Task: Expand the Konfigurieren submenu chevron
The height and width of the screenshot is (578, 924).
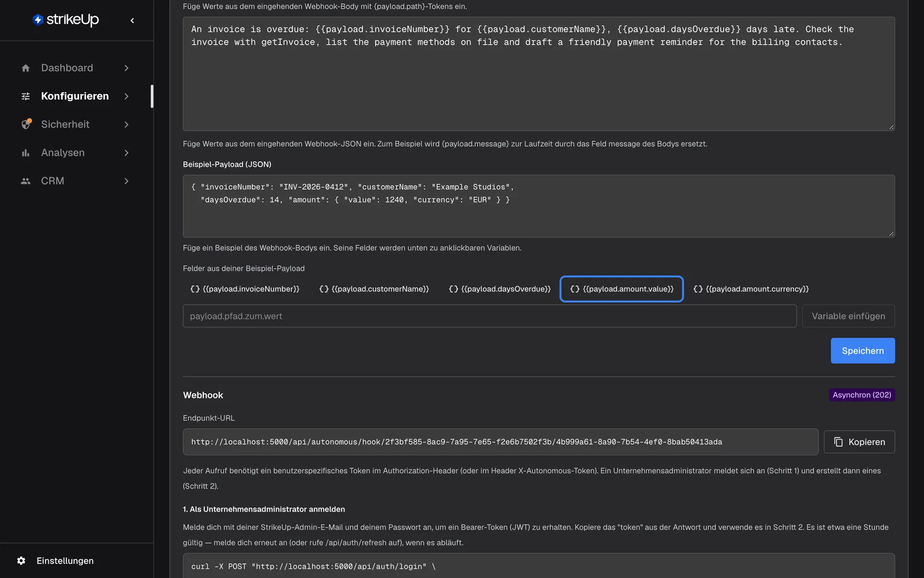Action: [x=126, y=96]
